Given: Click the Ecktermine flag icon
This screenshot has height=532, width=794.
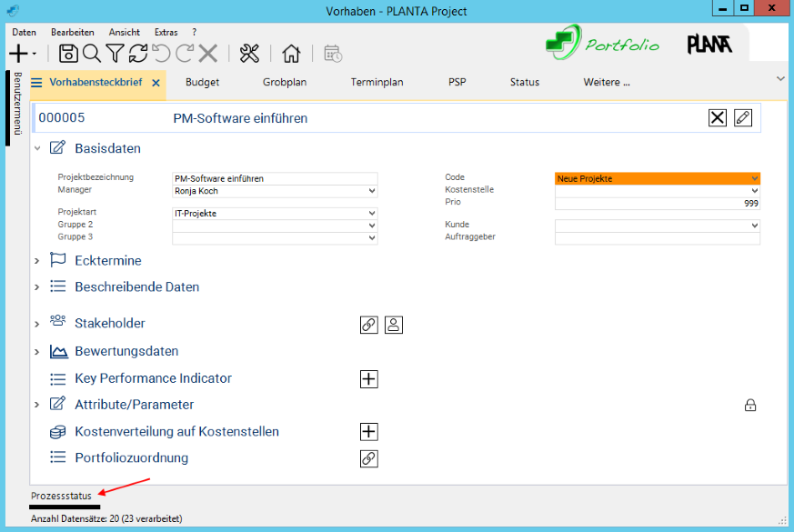Looking at the screenshot, I should click(x=57, y=260).
